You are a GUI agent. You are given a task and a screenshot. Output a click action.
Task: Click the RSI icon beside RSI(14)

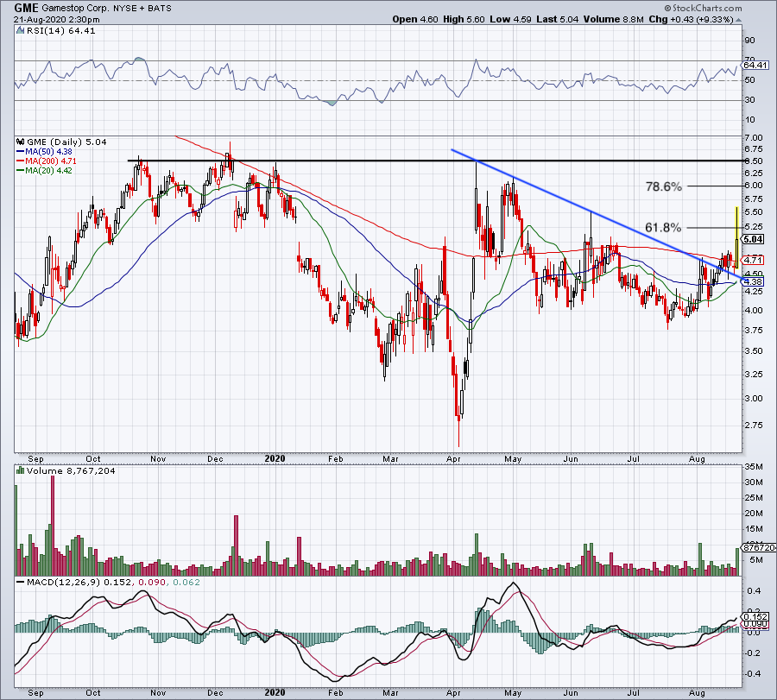[x=21, y=31]
